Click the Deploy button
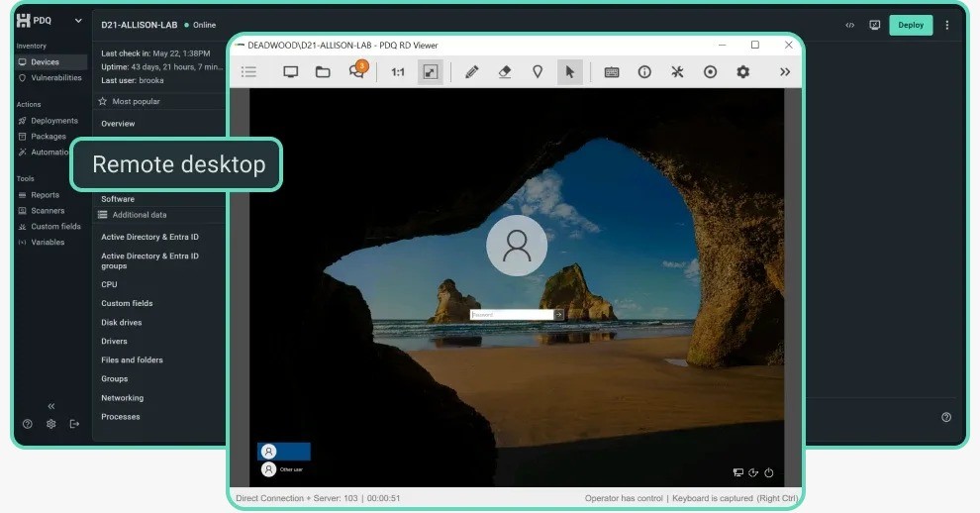Screen dimensions: 980x513 (911, 25)
